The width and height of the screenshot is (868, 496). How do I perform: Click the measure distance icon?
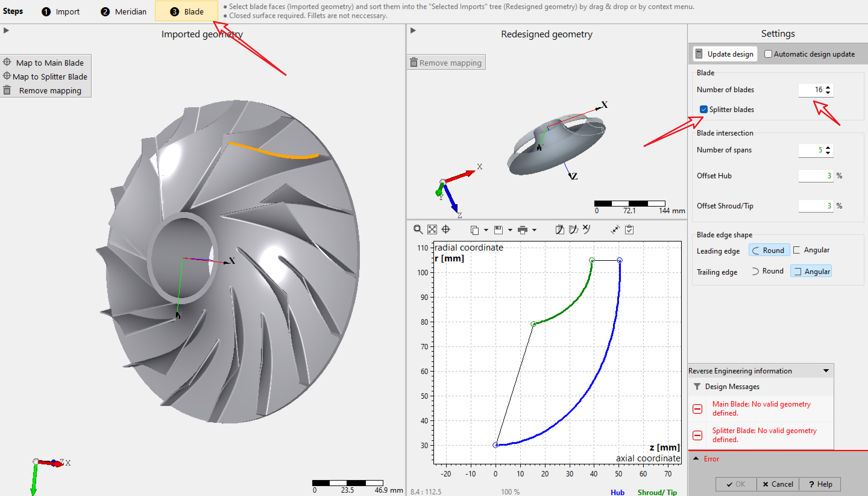[x=615, y=230]
